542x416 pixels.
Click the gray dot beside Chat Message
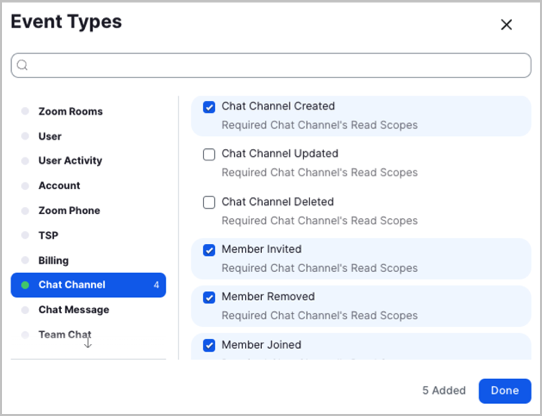pyautogui.click(x=25, y=310)
